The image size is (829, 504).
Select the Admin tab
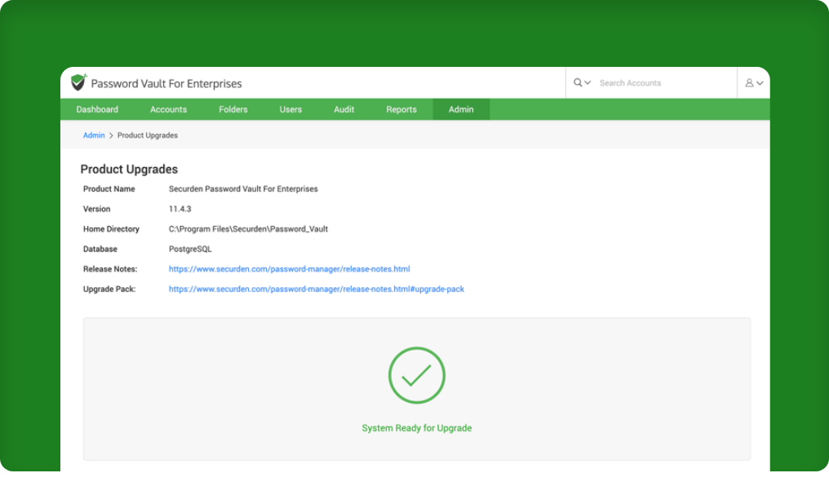click(x=461, y=109)
